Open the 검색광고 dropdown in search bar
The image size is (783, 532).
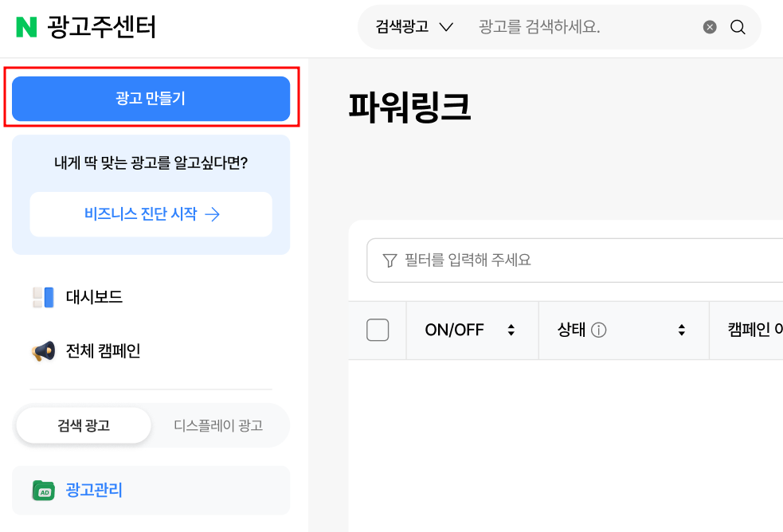point(414,27)
